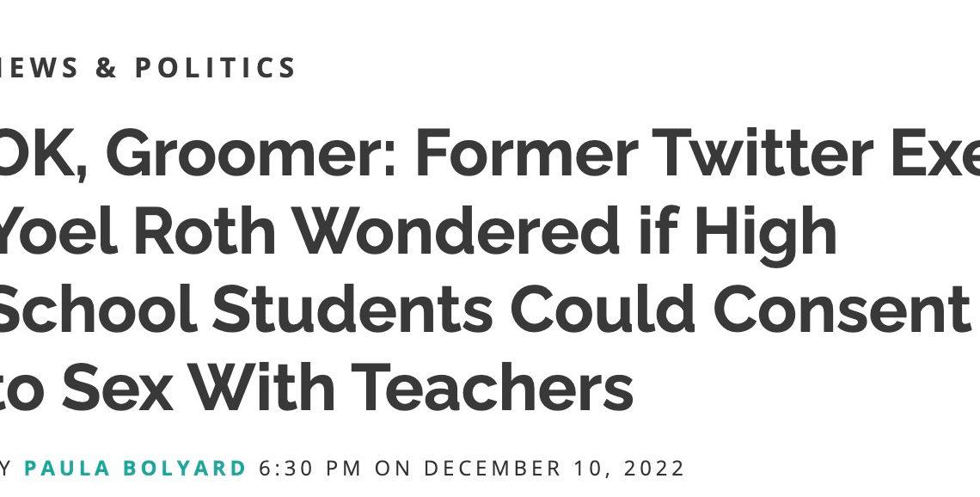Click the word 'POLITICS' in category label

point(216,68)
